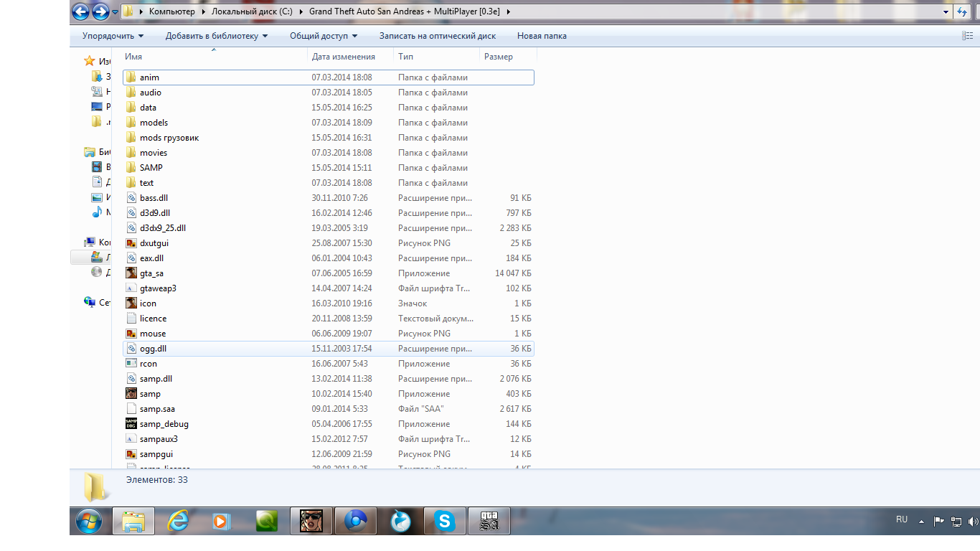Open the Общий доступ dropdown

(x=324, y=36)
